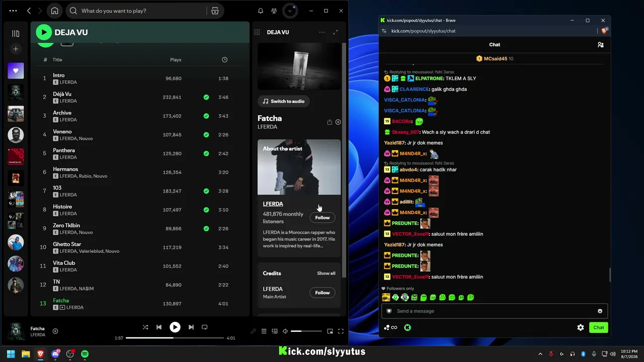
Task: Open the emoji picker in Kick chat
Action: click(600, 311)
